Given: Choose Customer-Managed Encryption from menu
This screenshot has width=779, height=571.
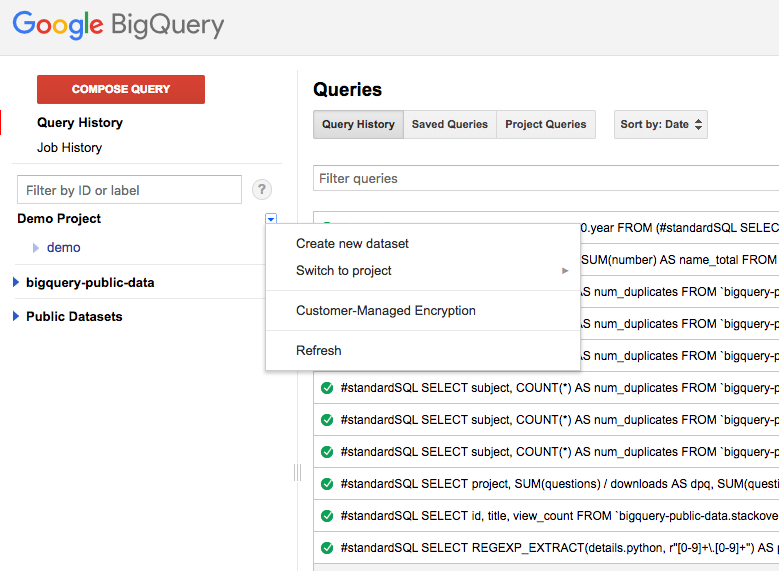Looking at the screenshot, I should [385, 311].
